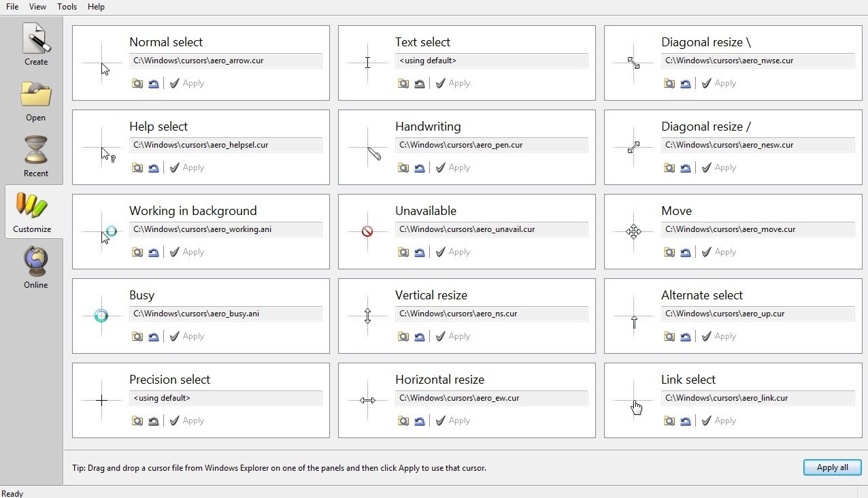Apply the Move cursor
This screenshot has width=868, height=498.
719,252
